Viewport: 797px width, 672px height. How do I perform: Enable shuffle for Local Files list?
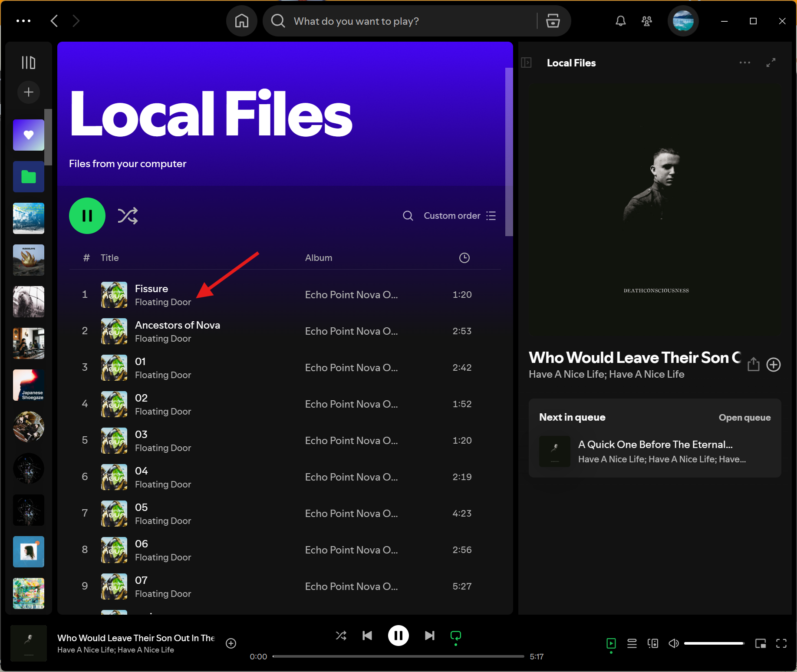click(128, 216)
